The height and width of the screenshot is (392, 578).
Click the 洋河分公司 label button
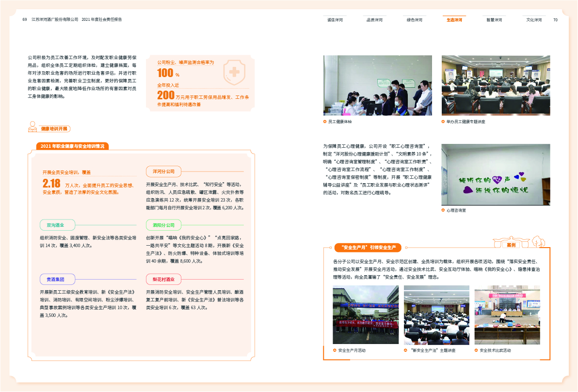(163, 172)
